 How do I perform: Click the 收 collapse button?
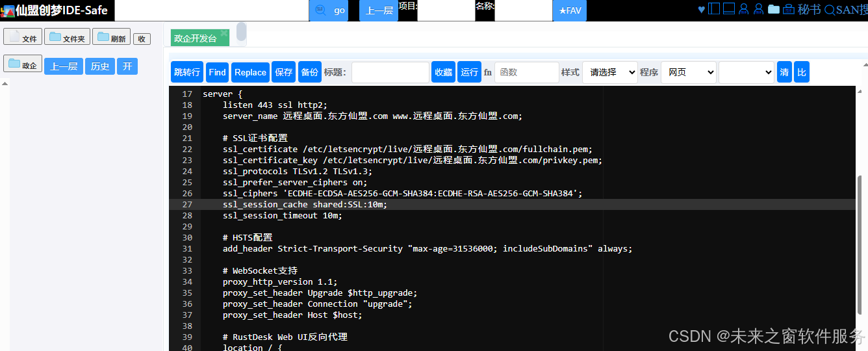tap(142, 39)
